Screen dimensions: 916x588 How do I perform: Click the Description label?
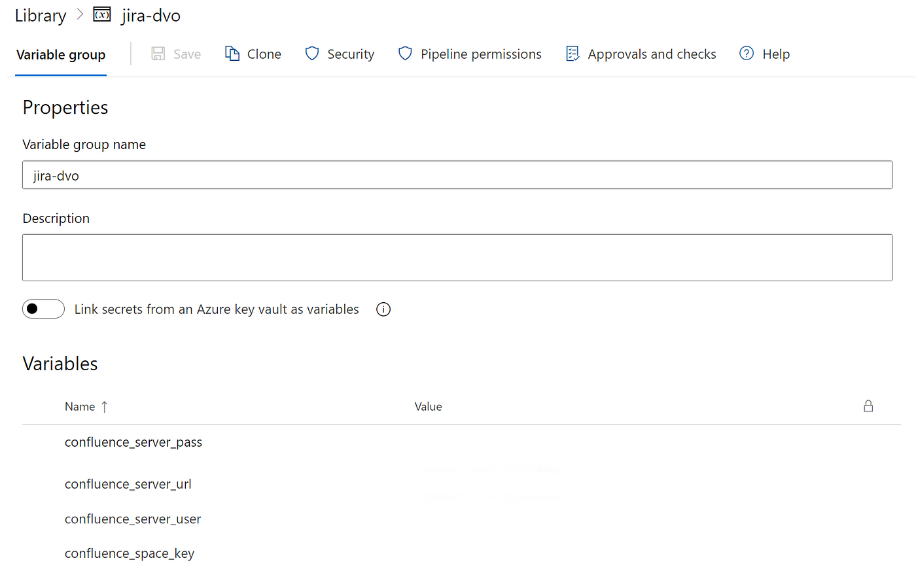(x=56, y=218)
